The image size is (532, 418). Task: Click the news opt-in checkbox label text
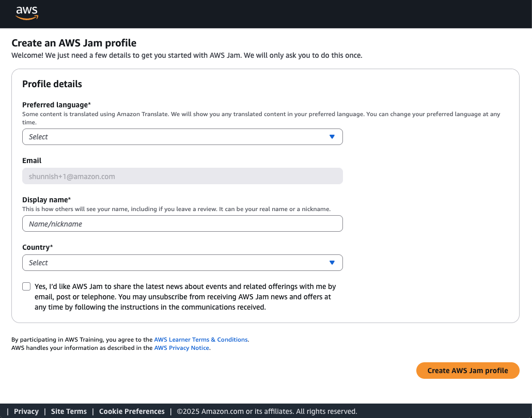coord(185,297)
